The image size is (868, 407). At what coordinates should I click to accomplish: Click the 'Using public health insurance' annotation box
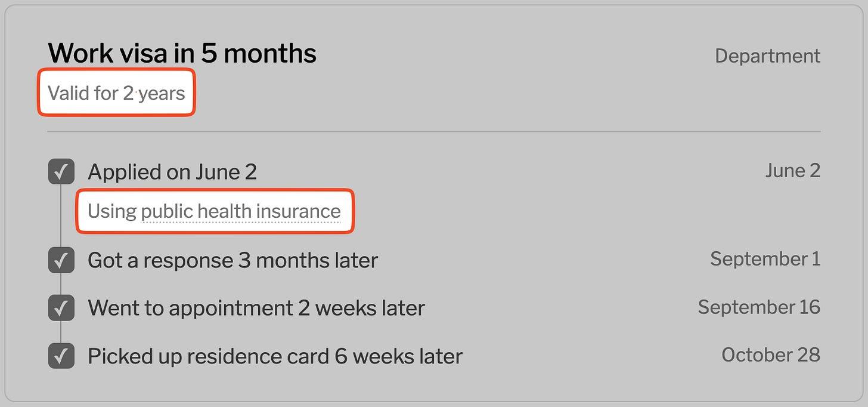[214, 211]
